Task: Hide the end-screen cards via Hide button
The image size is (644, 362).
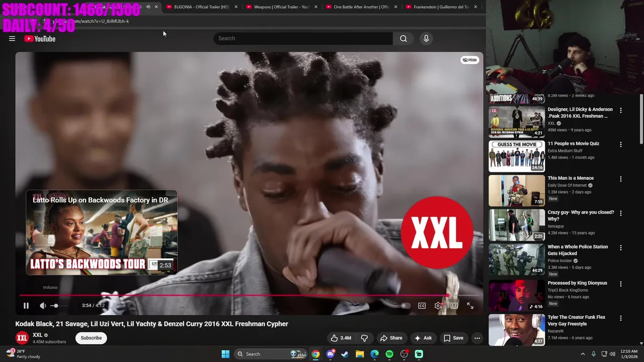Action: tap(470, 60)
